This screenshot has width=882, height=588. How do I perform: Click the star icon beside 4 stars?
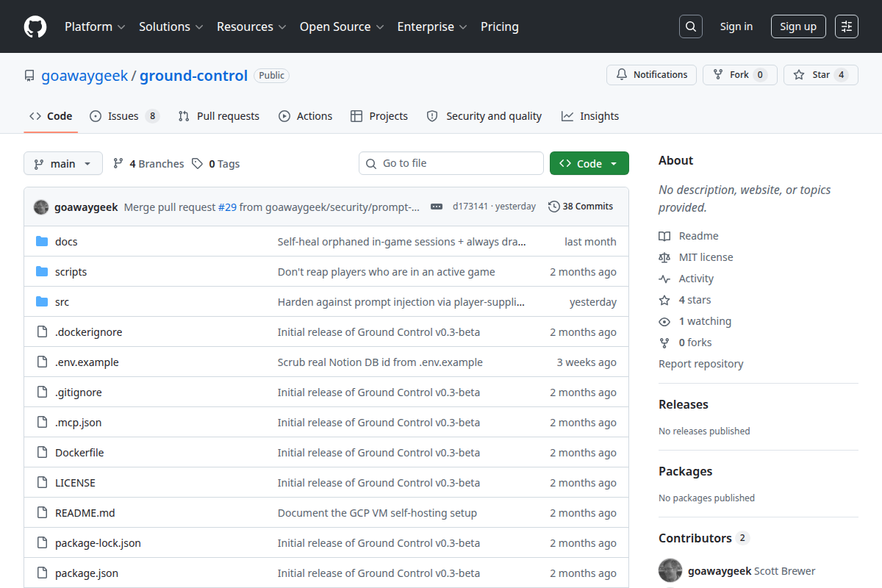664,300
